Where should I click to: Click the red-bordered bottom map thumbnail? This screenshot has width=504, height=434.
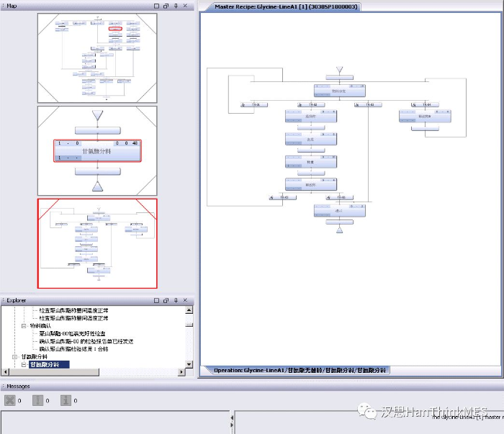click(96, 243)
